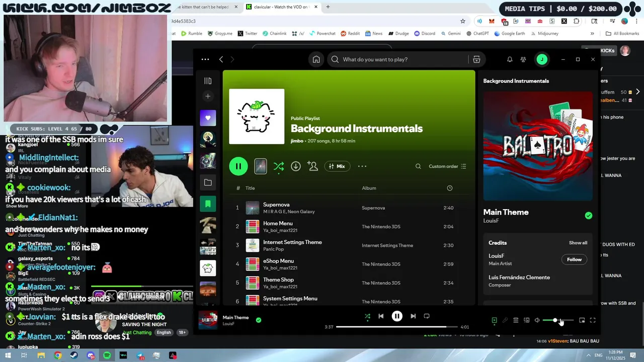This screenshot has width=644, height=362.
Task: Sort by the Title column header
Action: pyautogui.click(x=250, y=188)
